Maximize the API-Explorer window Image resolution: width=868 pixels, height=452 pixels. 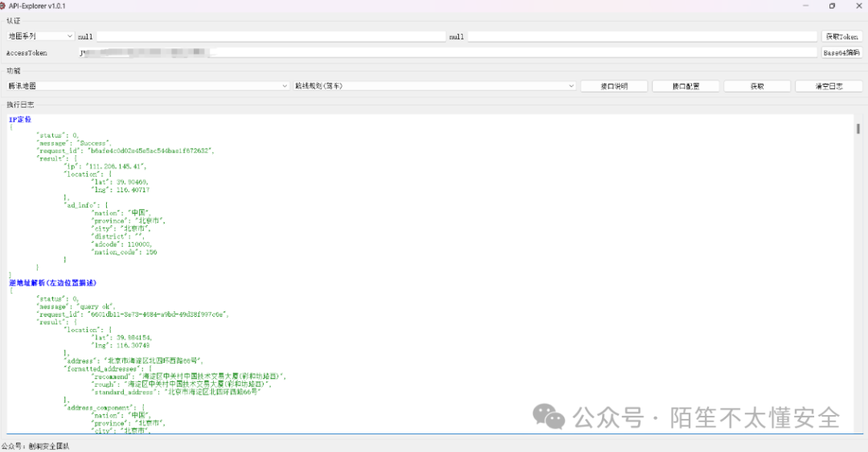coord(832,6)
